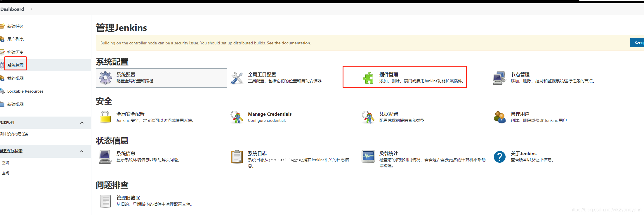
Task: Click the 负载统计 monitor graph icon
Action: pos(368,157)
